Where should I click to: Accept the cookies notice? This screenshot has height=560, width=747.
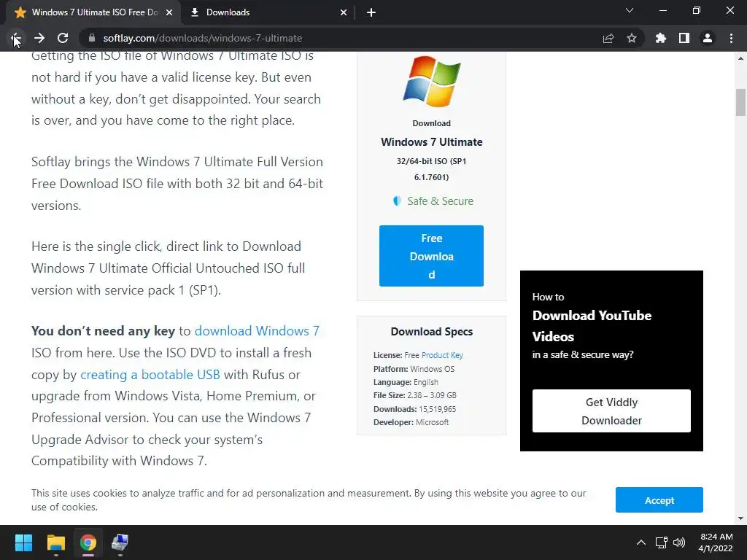point(659,500)
